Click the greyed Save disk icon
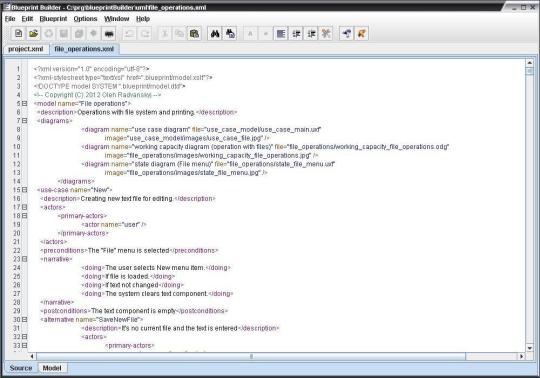 (x=64, y=34)
